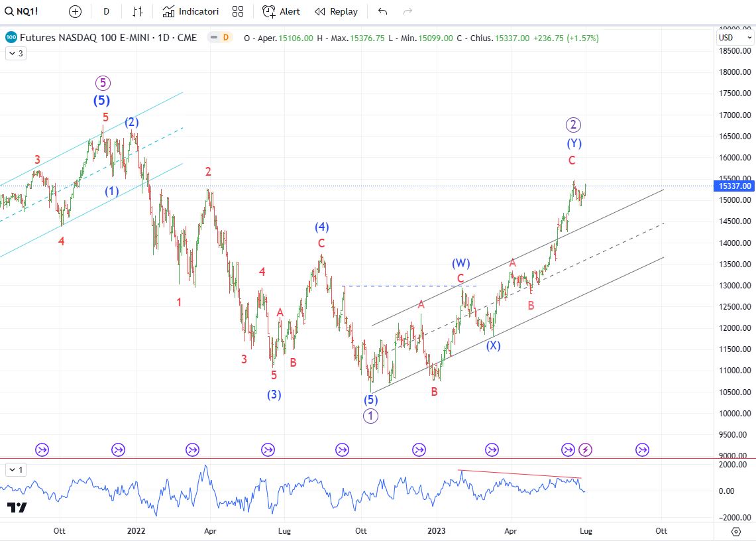Select the circled 2 wave label

(x=573, y=125)
